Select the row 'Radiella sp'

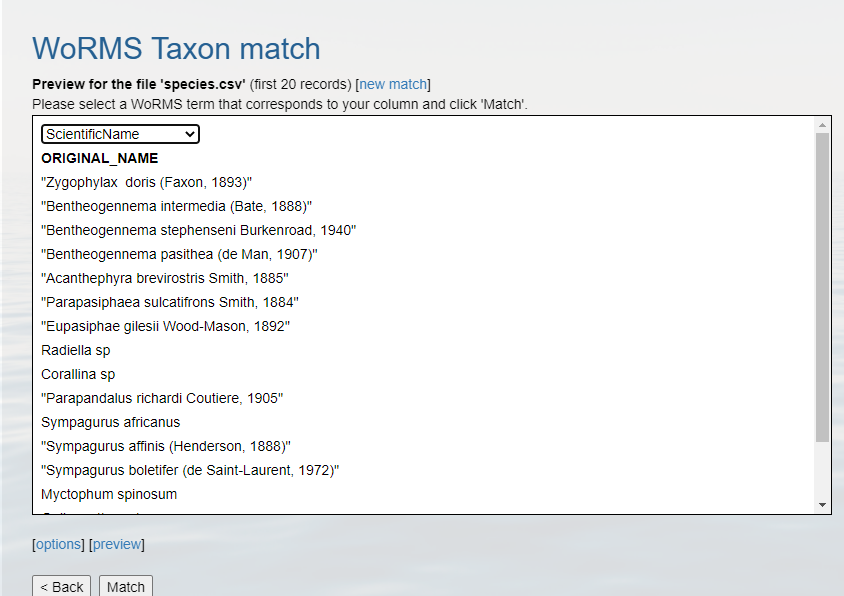[x=76, y=350]
